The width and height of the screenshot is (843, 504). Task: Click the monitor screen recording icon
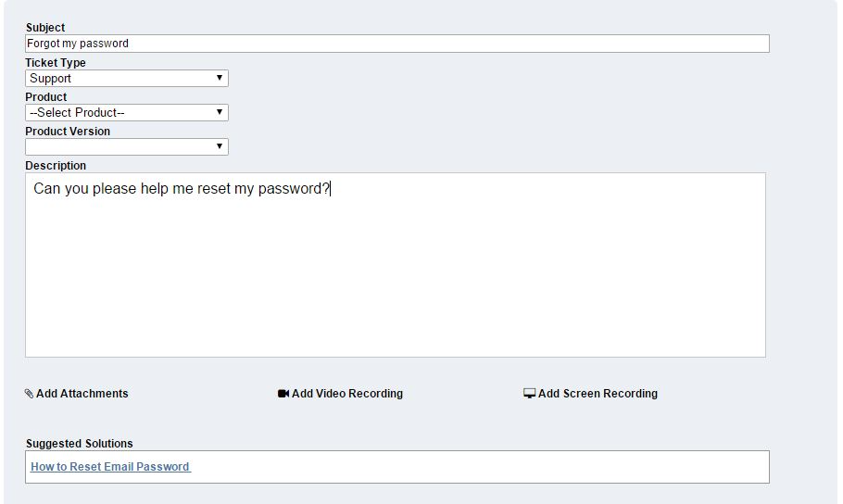530,394
